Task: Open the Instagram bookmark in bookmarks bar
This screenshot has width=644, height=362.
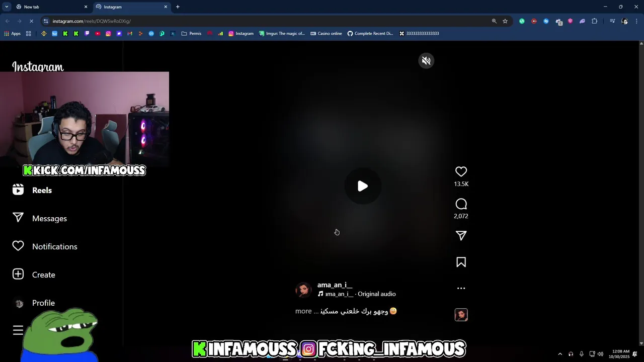Action: (241, 34)
